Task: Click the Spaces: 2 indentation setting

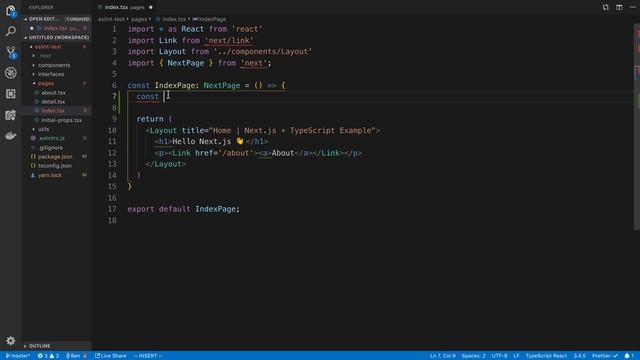Action: (x=473, y=356)
